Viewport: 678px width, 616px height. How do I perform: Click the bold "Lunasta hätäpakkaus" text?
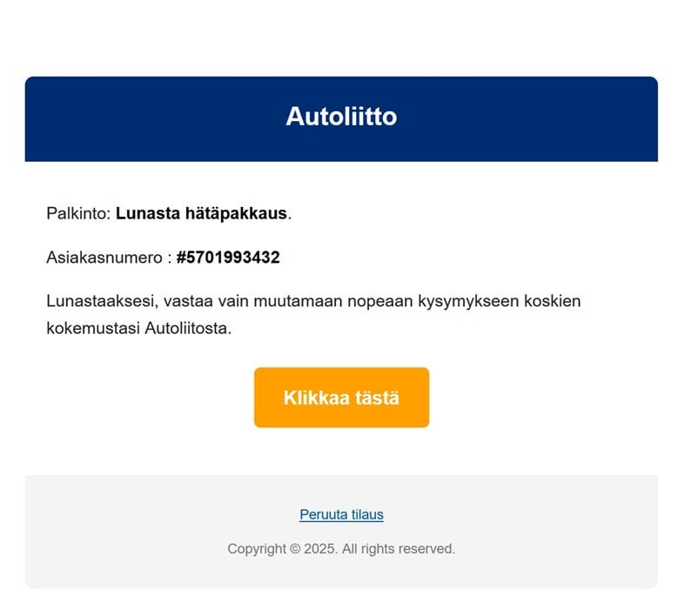click(201, 213)
